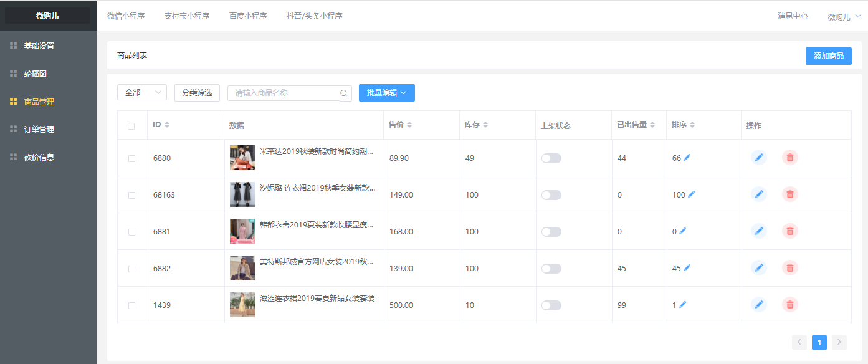
Task: Click the product name 滋涩连衣裙2019春夏新品女装套装
Action: tap(317, 299)
